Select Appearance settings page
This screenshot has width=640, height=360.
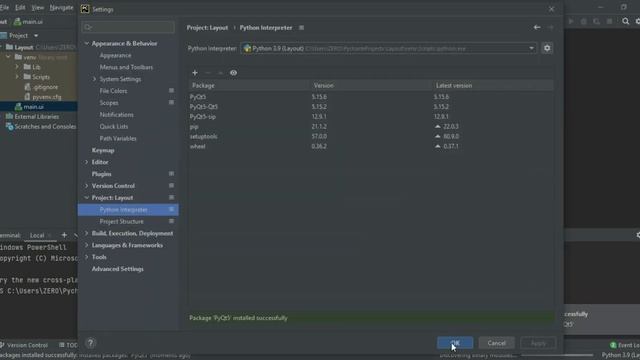coord(116,56)
